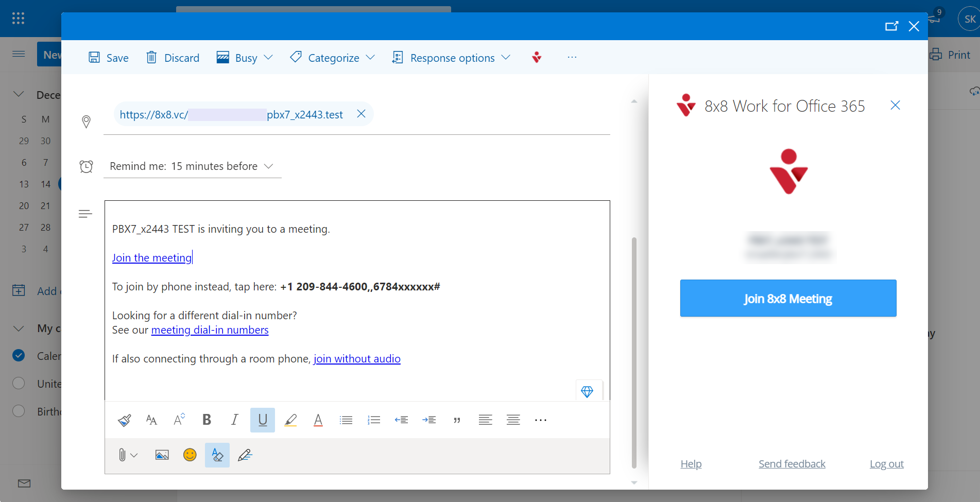Insert a quote block
This screenshot has height=502, width=980.
[x=457, y=420]
